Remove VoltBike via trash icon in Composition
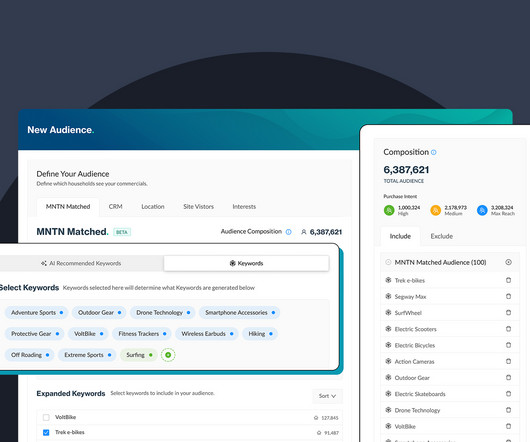The width and height of the screenshot is (530, 442). [508, 426]
